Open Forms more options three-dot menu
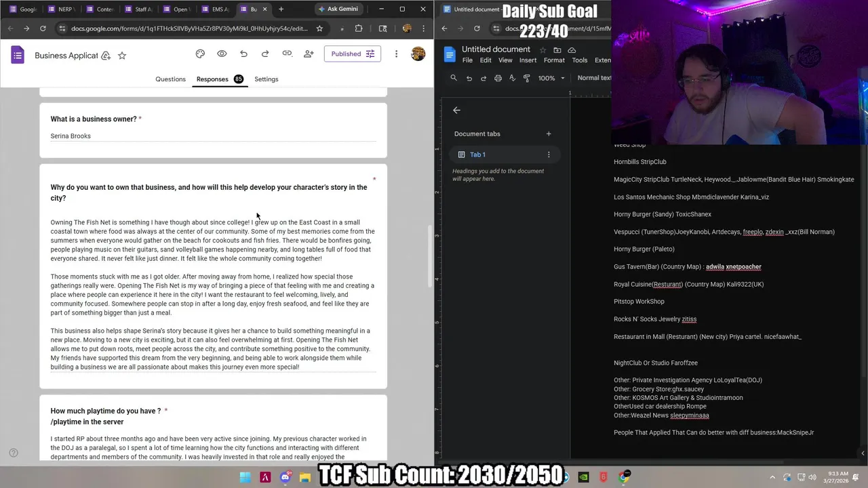This screenshot has width=868, height=488. 396,54
